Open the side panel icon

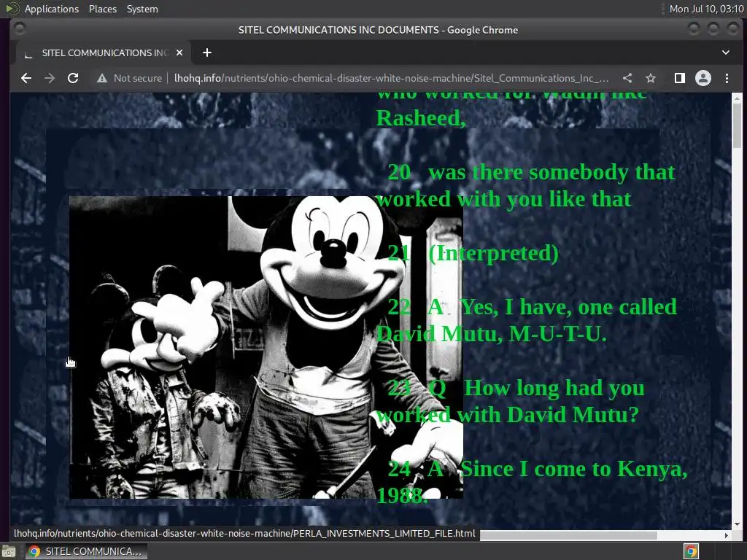pyautogui.click(x=680, y=78)
